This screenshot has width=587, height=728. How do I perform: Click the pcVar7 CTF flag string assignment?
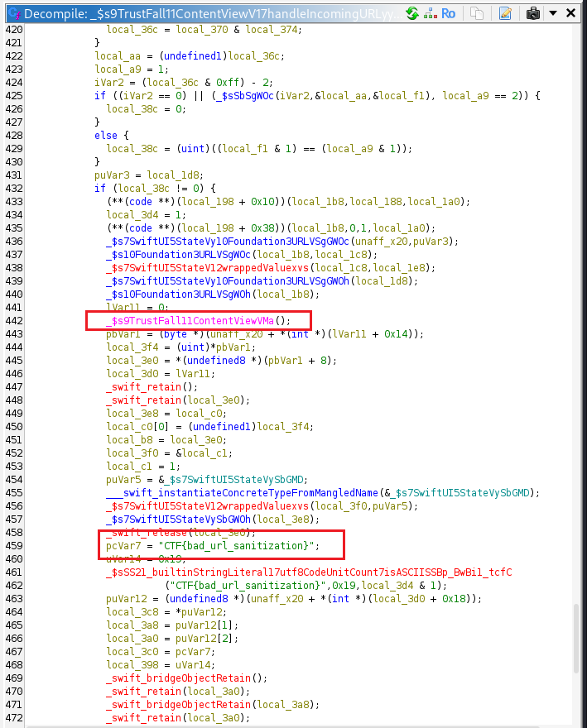tap(213, 546)
